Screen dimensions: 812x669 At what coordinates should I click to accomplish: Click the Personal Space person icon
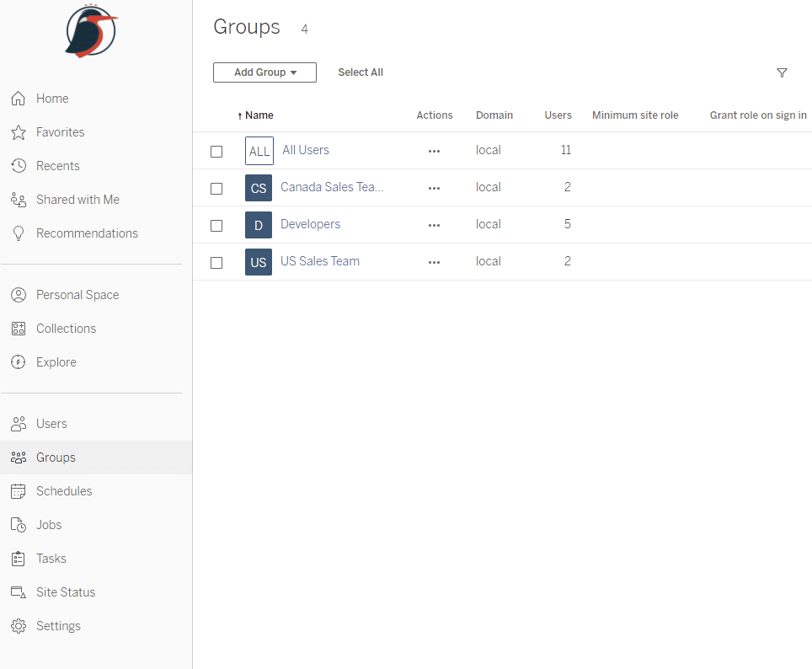(19, 295)
